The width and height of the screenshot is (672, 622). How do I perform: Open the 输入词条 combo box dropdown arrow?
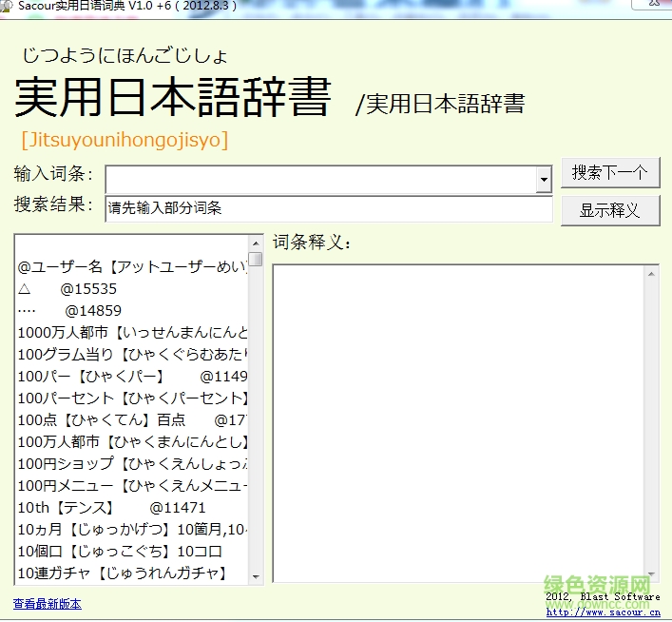point(544,180)
